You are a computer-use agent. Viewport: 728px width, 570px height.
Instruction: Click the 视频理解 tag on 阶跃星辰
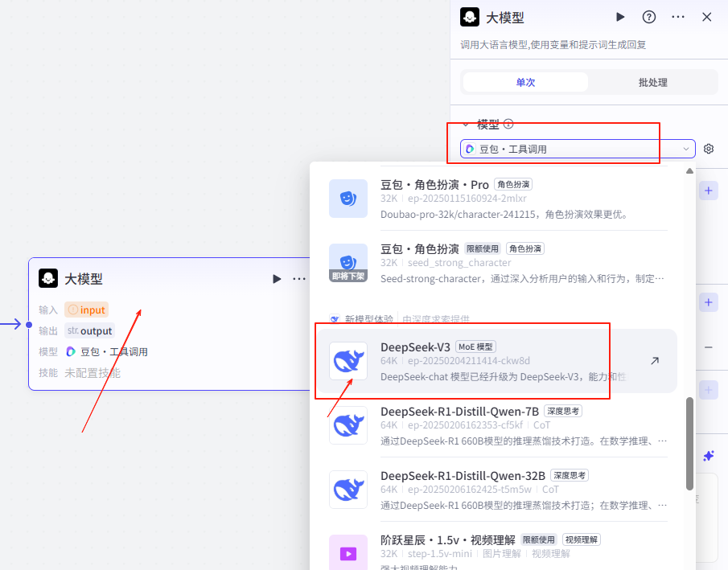click(x=582, y=539)
